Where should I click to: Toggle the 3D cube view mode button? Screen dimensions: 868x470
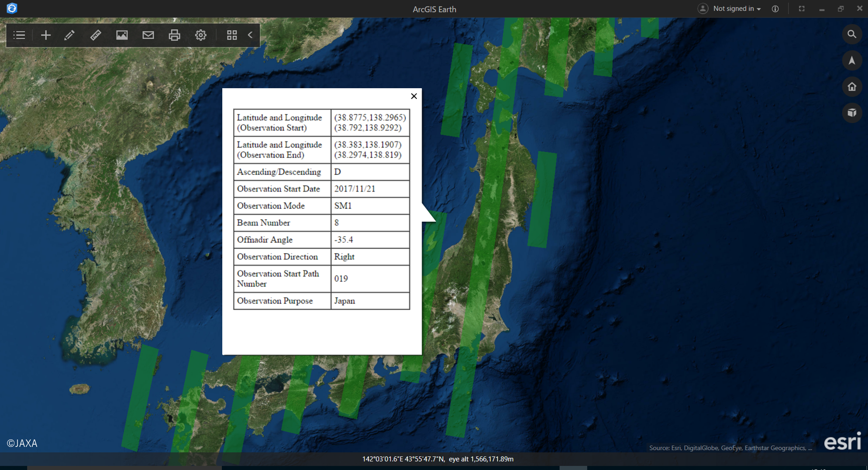tap(851, 113)
